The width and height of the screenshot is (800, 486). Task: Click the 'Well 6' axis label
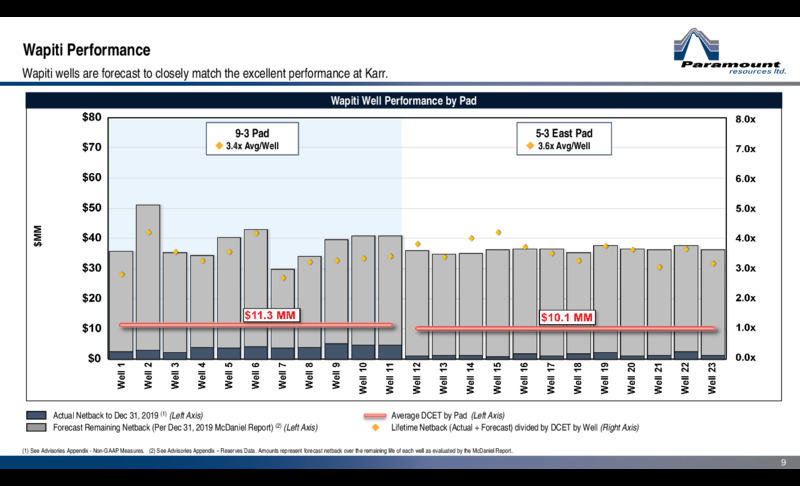(256, 376)
